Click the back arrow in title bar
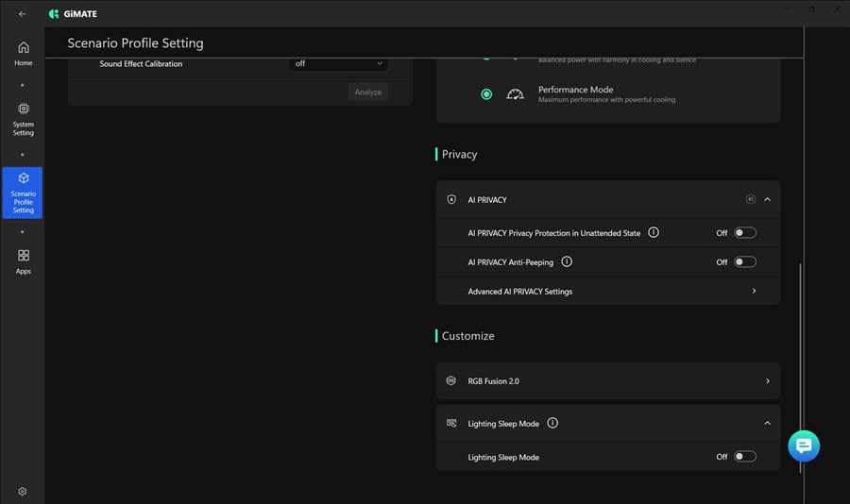Viewport: 850px width, 504px height. click(x=23, y=14)
